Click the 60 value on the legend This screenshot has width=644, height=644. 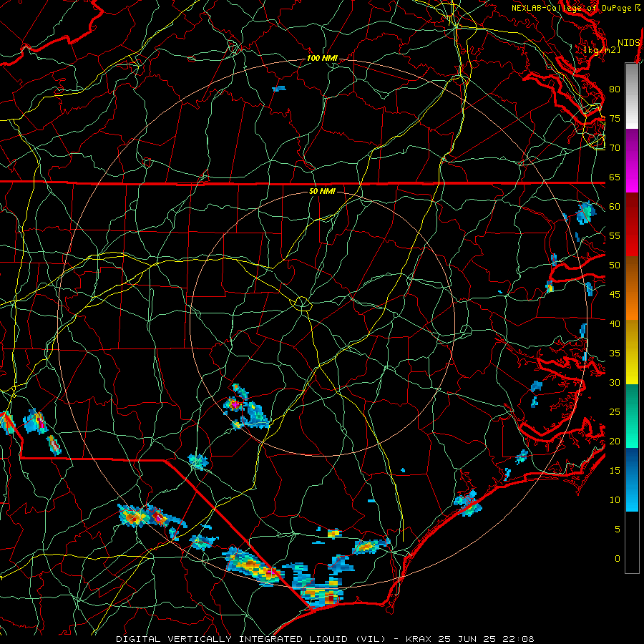tap(615, 207)
